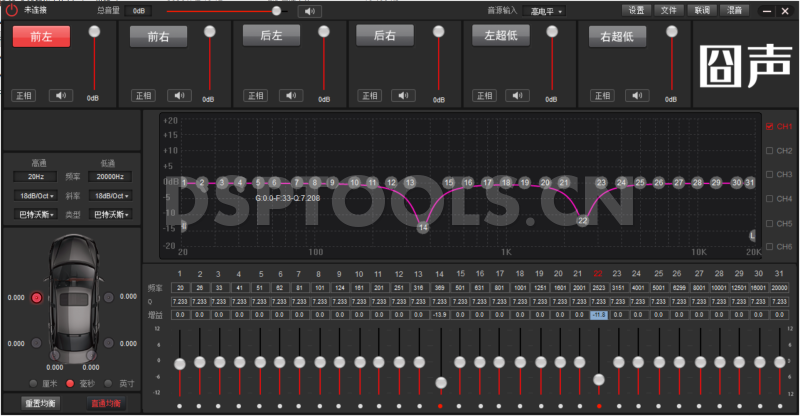
Task: Mute the 后左 channel speaker icon
Action: point(294,96)
